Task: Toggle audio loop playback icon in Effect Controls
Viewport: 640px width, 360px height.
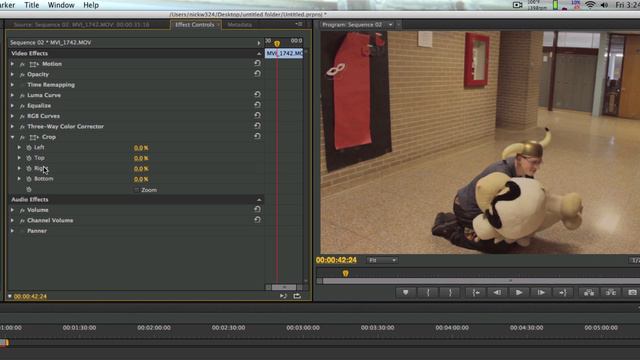Action: [x=297, y=296]
